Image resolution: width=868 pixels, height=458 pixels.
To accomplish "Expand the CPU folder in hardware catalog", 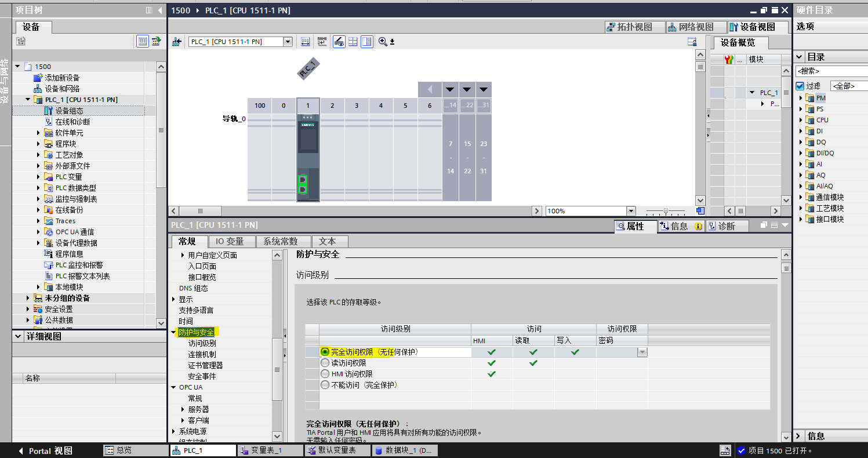I will pyautogui.click(x=801, y=120).
